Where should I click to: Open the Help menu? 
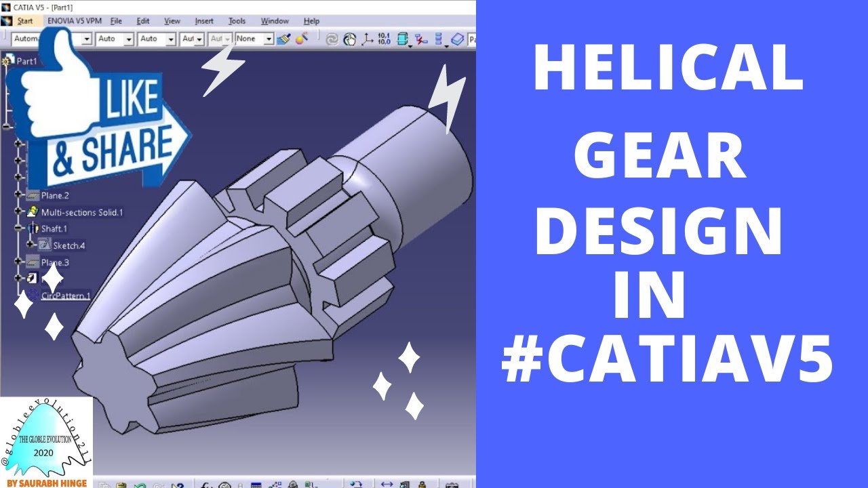click(311, 21)
